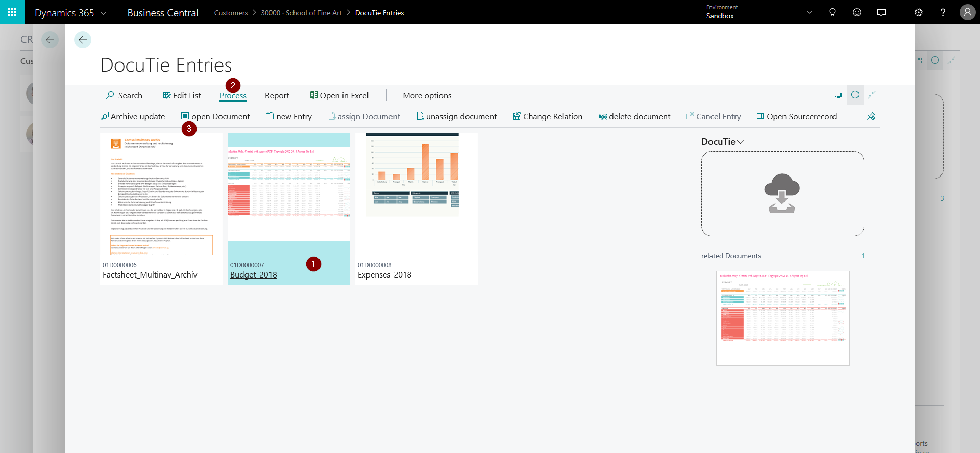
Task: Pin the action bar with the pin icon
Action: click(871, 116)
